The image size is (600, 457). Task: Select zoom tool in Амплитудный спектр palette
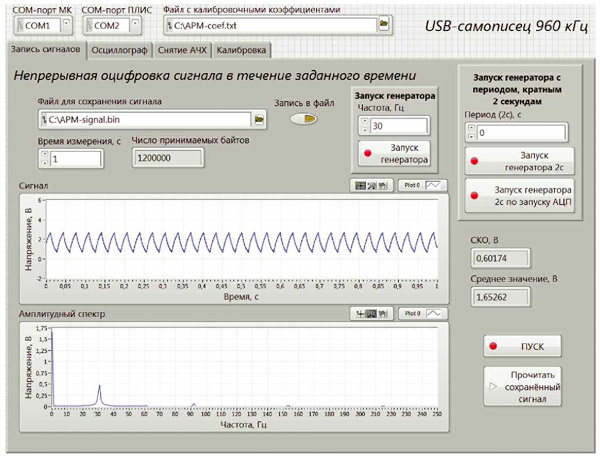pos(372,313)
